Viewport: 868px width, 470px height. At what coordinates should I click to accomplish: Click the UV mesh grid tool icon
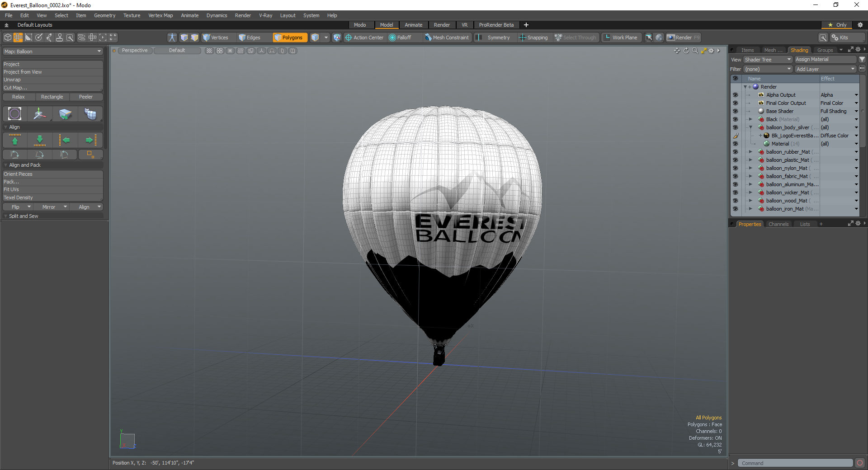click(90, 114)
